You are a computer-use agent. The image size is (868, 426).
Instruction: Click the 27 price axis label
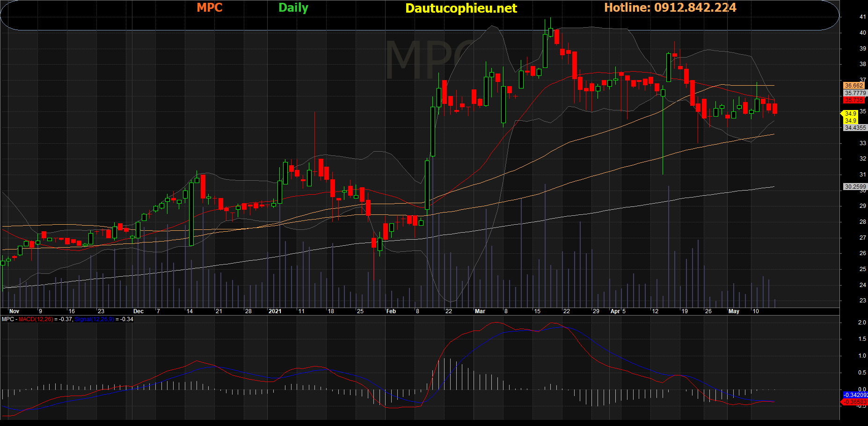862,238
